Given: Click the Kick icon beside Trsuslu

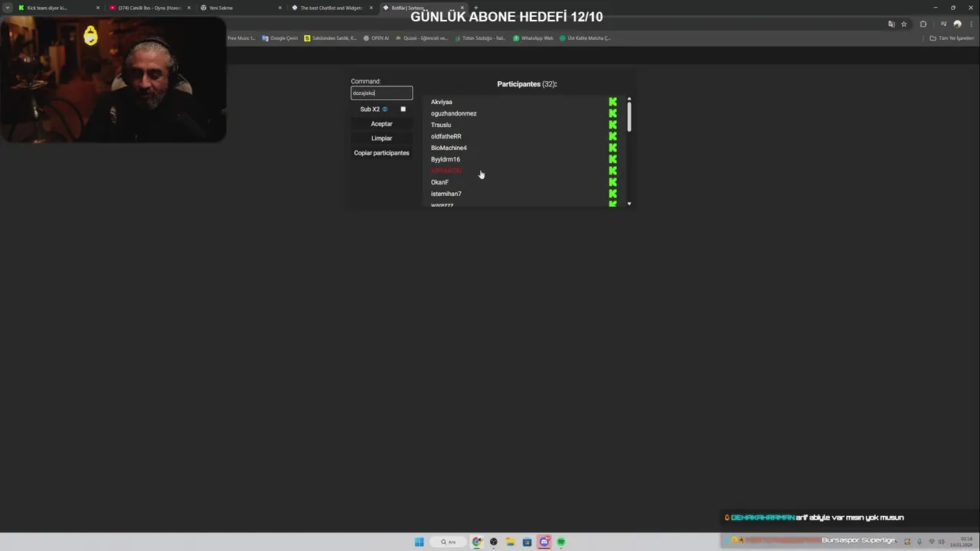Looking at the screenshot, I should [x=612, y=125].
